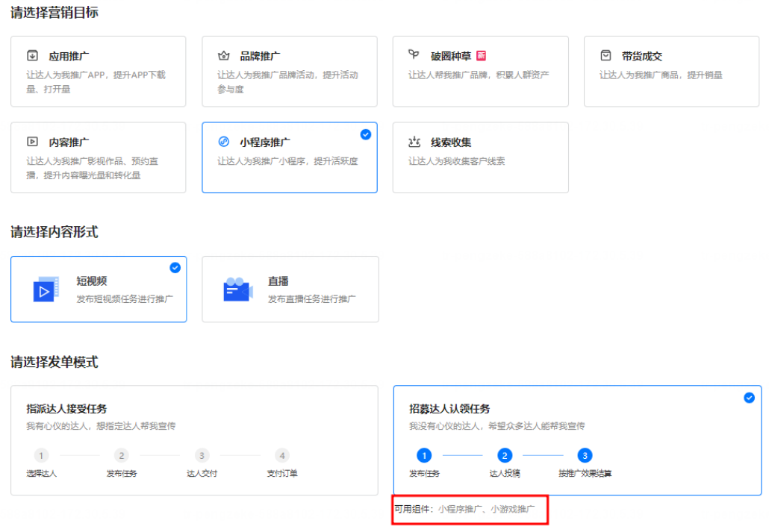
Task: Select 带货成交 as the marketing goal
Action: coord(671,71)
